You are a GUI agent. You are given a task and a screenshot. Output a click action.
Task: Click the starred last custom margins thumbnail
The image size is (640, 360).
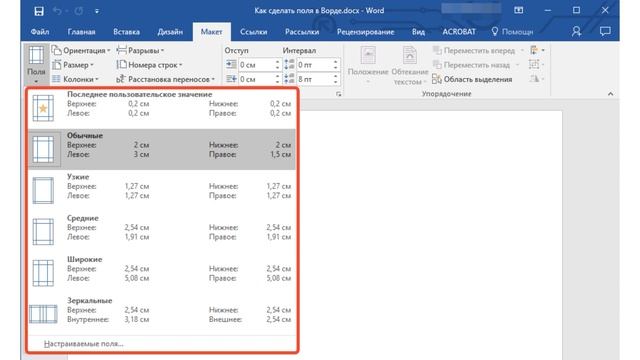(x=43, y=108)
